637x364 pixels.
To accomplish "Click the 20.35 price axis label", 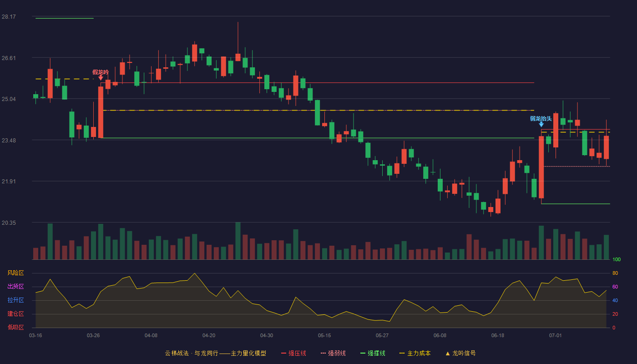I will point(9,222).
